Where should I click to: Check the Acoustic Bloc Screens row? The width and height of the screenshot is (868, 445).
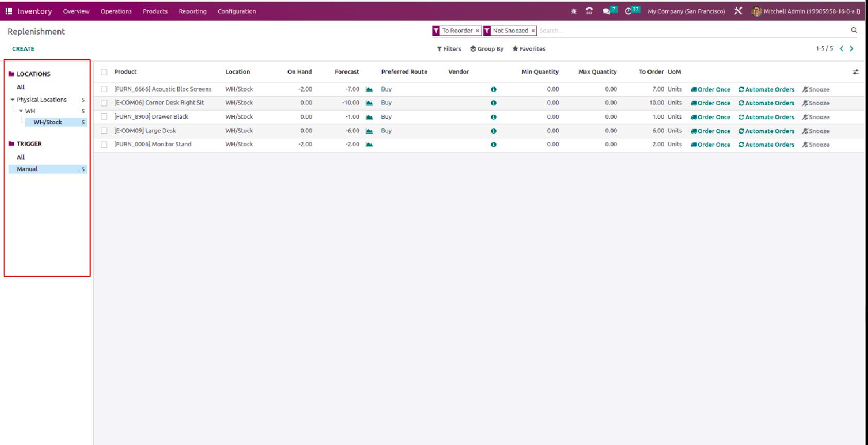click(104, 89)
